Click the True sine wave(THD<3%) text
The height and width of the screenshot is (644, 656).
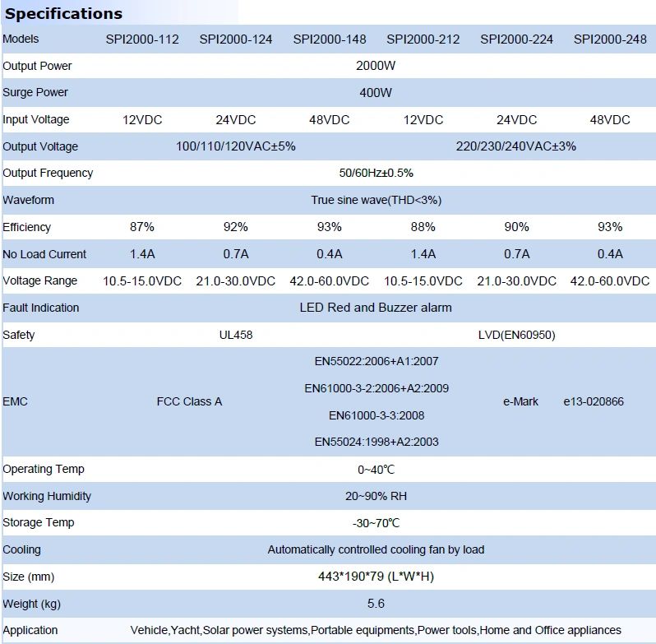[x=376, y=200]
